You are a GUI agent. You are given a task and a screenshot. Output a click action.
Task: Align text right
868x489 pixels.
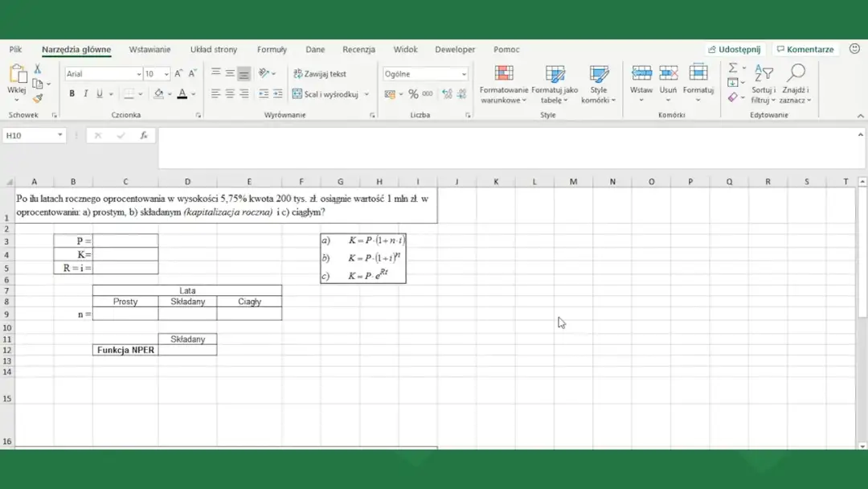(244, 93)
